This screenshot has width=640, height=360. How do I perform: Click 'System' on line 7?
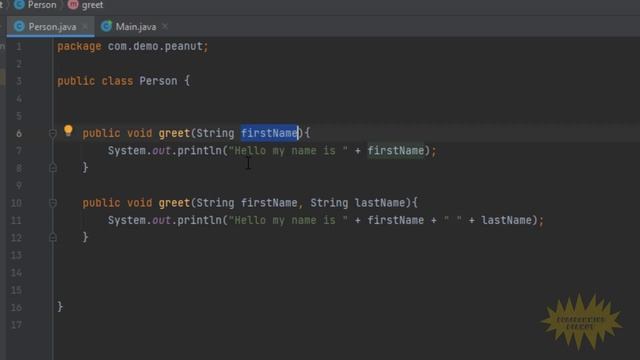(127, 151)
